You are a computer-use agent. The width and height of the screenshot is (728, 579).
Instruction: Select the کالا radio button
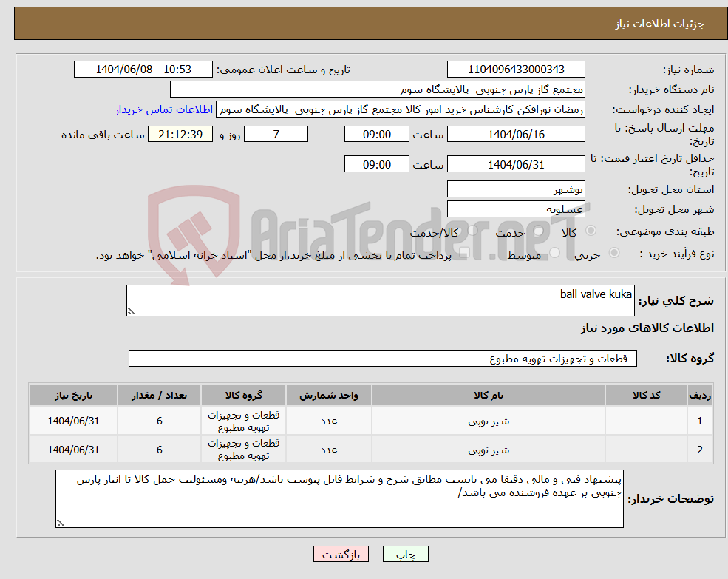591,231
